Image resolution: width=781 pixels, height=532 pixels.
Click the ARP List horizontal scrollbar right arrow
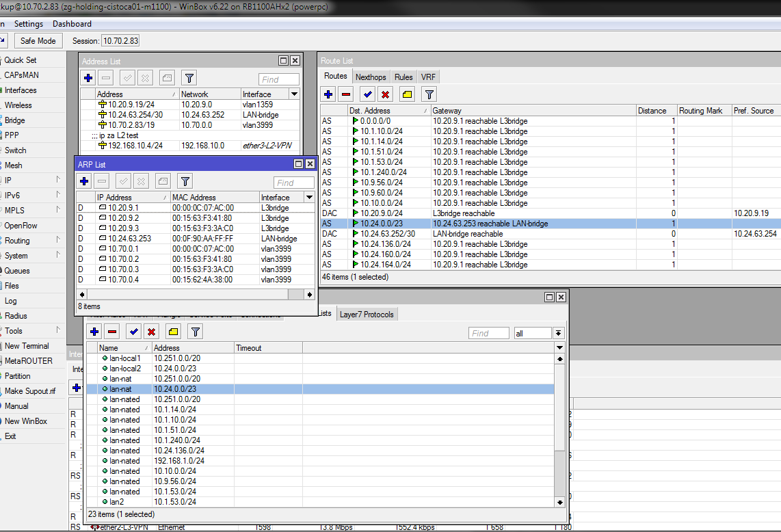point(309,295)
